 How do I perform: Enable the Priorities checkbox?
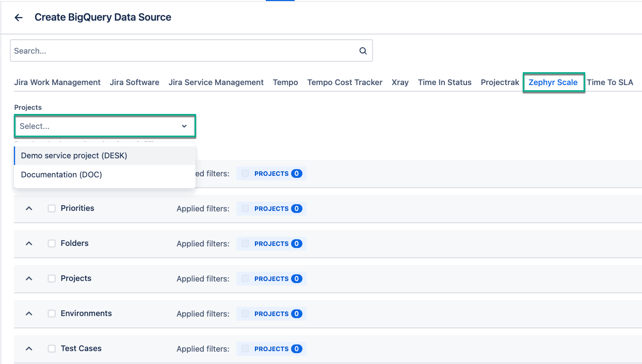52,208
